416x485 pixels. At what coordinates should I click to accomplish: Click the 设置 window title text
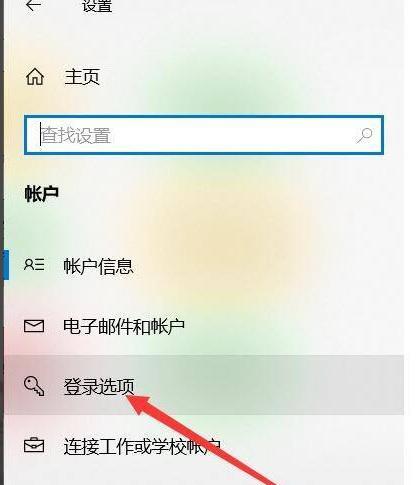tap(97, 6)
